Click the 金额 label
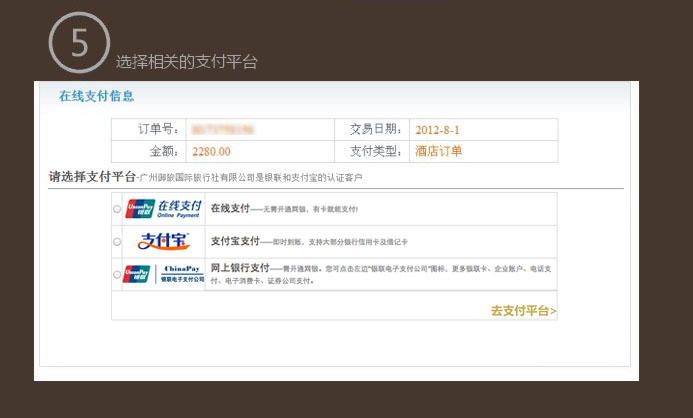This screenshot has width=693, height=418. click(x=164, y=151)
